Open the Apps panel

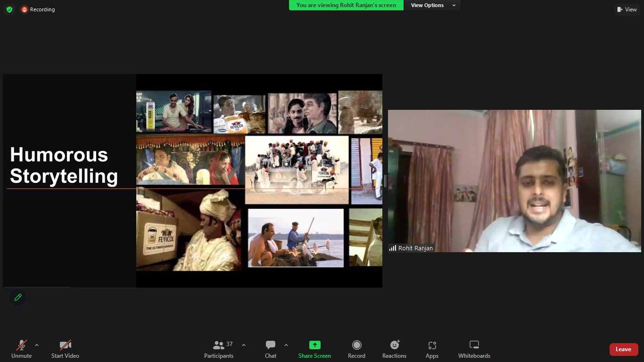[432, 349]
